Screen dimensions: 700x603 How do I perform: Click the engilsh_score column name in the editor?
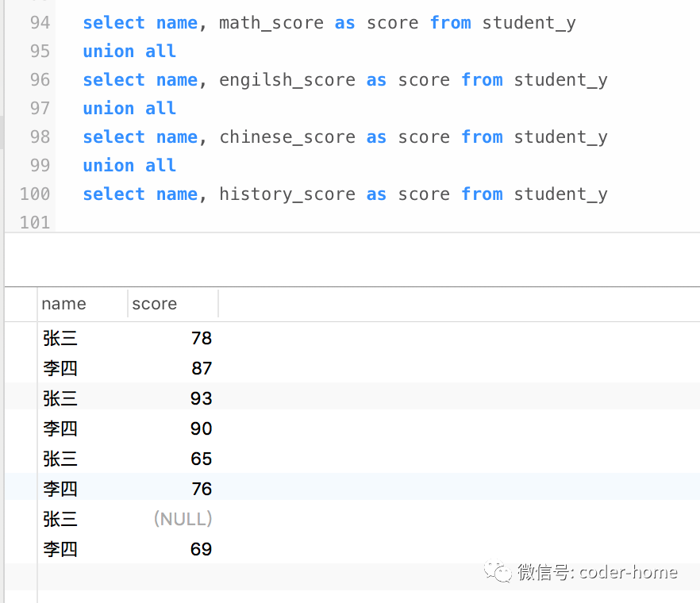287,80
